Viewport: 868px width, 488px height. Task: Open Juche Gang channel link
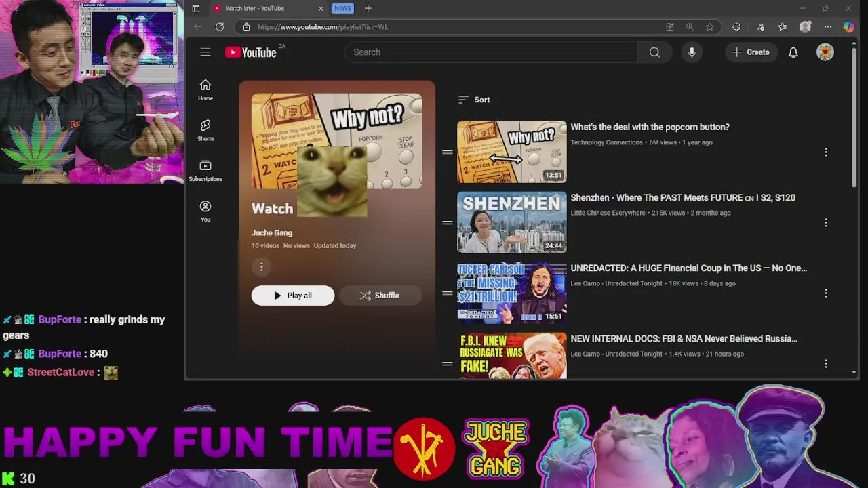[272, 233]
